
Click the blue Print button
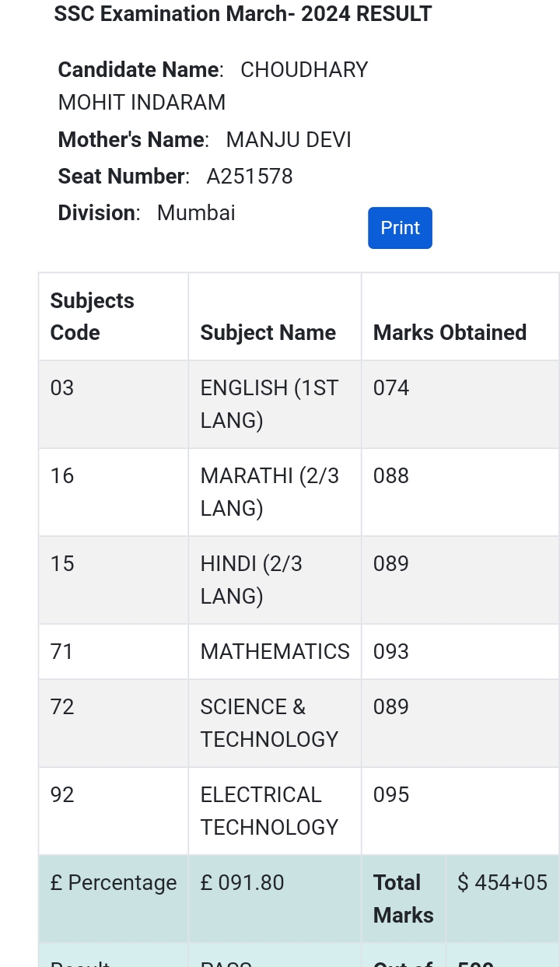pos(400,228)
